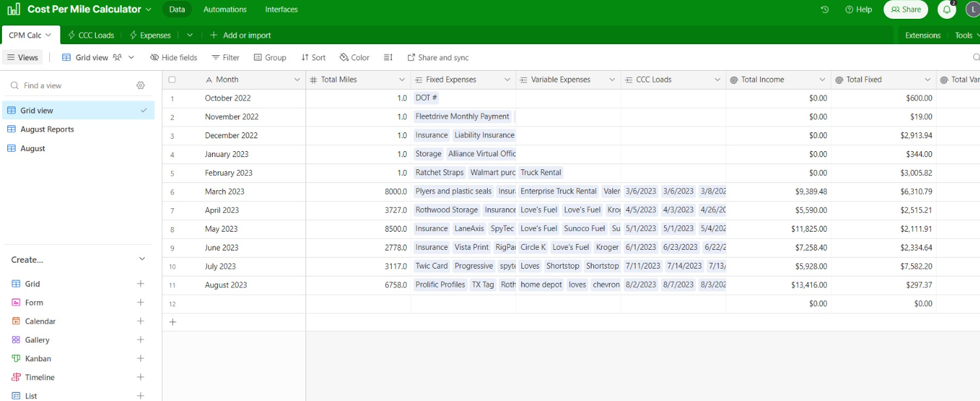Click the view settings gear icon
Image resolution: width=980 pixels, height=401 pixels.
pos(141,86)
